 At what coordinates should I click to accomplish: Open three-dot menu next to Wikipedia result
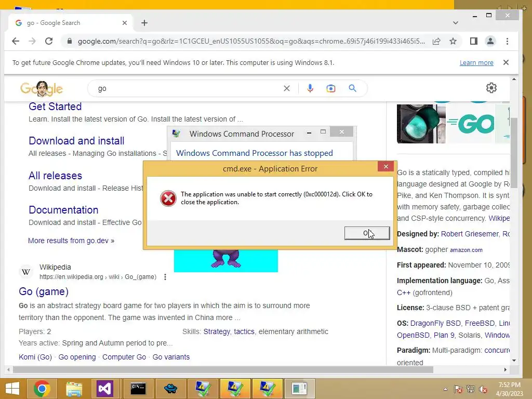(x=165, y=277)
